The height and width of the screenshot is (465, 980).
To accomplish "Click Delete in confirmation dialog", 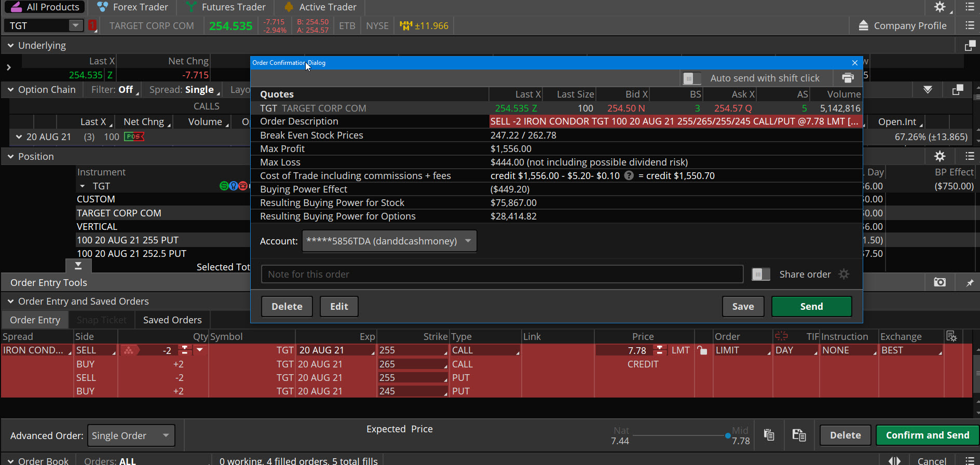I will coord(287,306).
